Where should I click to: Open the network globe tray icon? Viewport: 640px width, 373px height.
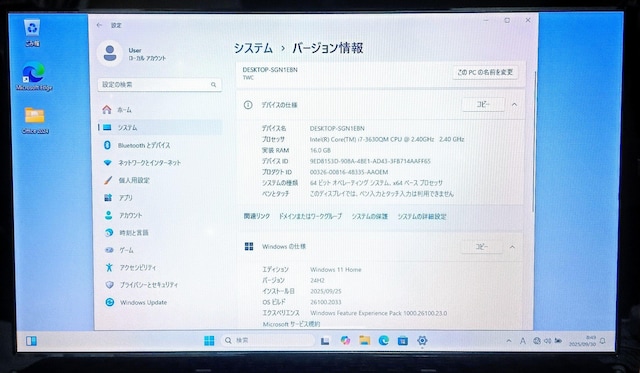537,341
